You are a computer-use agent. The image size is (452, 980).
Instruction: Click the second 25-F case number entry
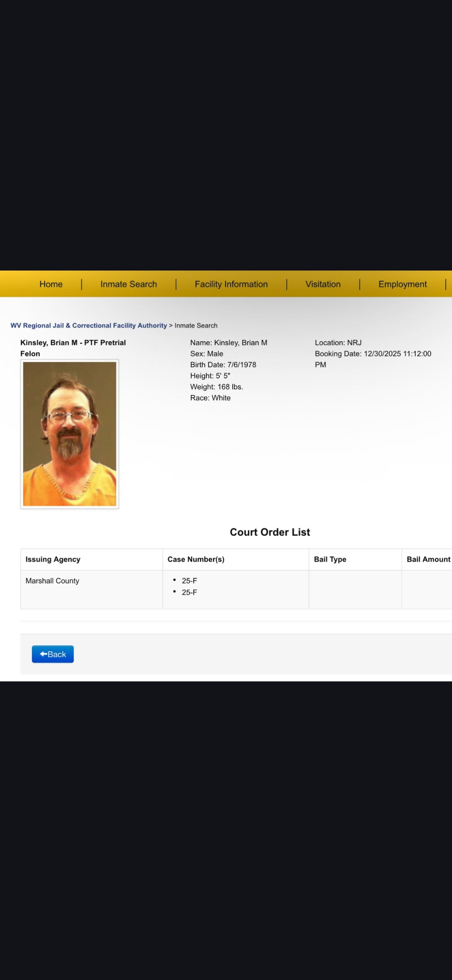(189, 593)
